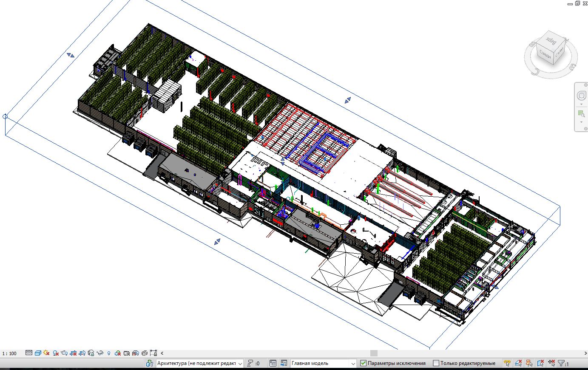The width and height of the screenshot is (588, 370).
Task: Check the Только редактируемые checkbox
Action: [436, 364]
